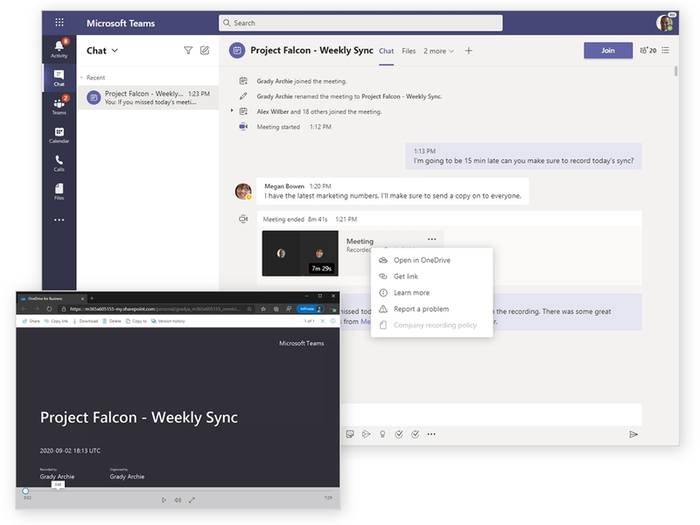Choose 'Company recording policy' menu entry
Viewport: 700px width, 525px height.
432,325
